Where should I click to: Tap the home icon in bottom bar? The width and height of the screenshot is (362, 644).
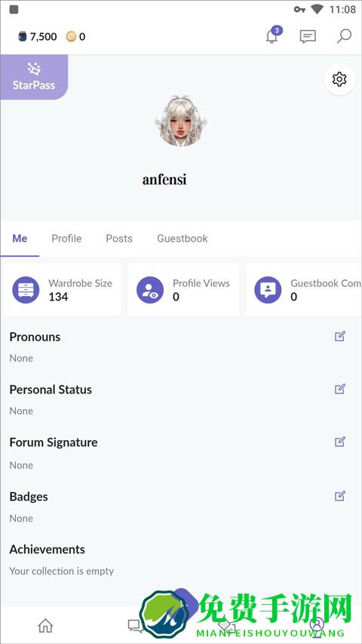pyautogui.click(x=45, y=626)
